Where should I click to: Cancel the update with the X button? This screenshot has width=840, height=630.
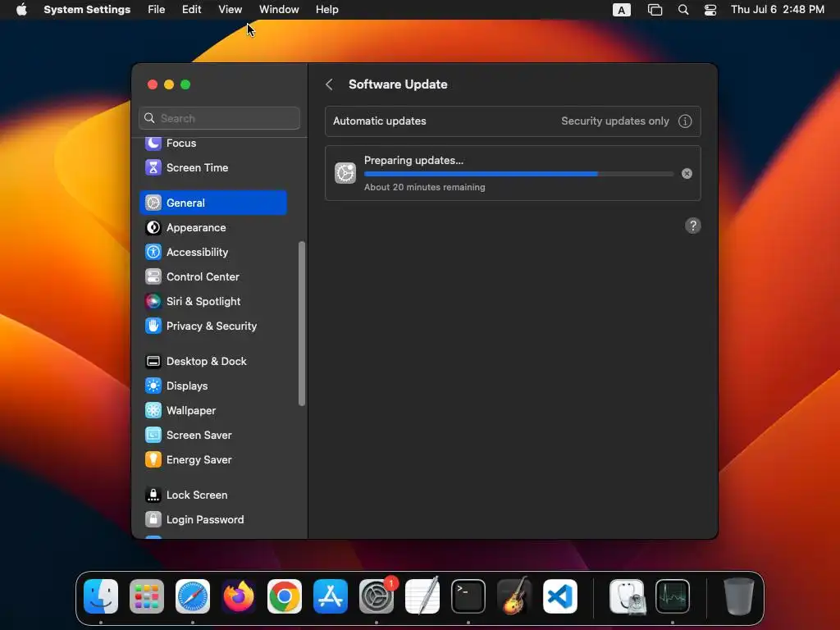687,174
